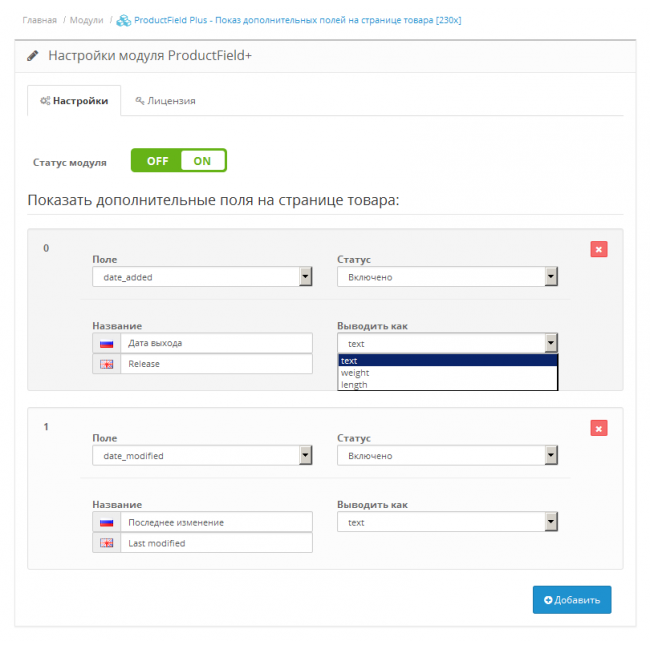This screenshot has height=650, width=650.
Task: Open the Настройки tab
Action: coord(74,101)
